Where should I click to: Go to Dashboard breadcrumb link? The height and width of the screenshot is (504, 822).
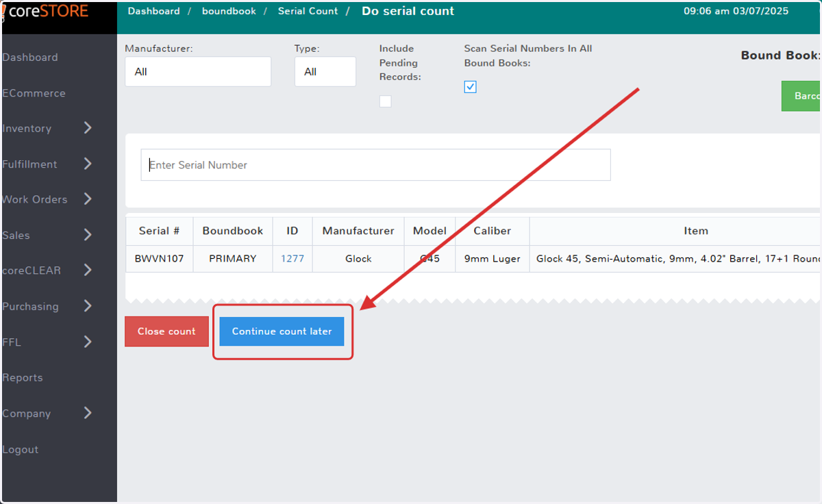tap(154, 11)
